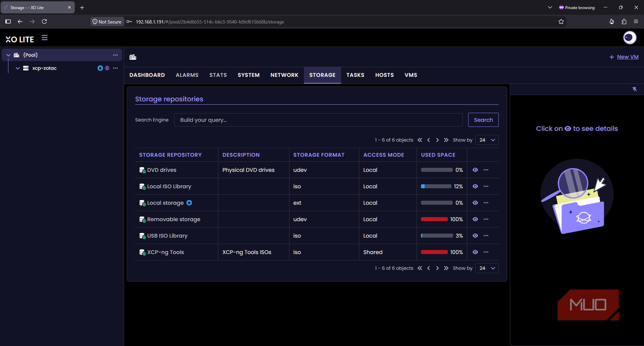Open actions menu for Local storage row
Viewport: 644px width, 346px height.
coord(486,203)
